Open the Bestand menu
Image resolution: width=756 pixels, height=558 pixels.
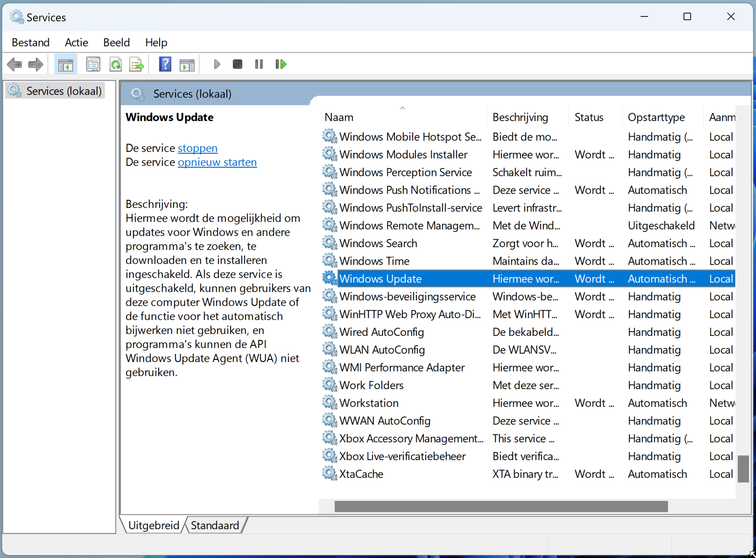pos(31,42)
